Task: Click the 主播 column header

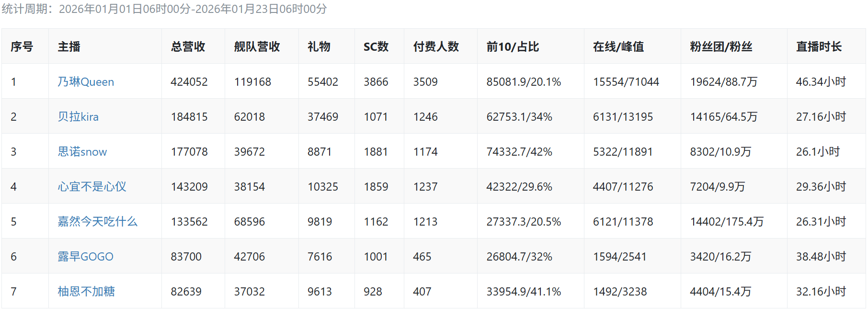Action: (x=69, y=47)
